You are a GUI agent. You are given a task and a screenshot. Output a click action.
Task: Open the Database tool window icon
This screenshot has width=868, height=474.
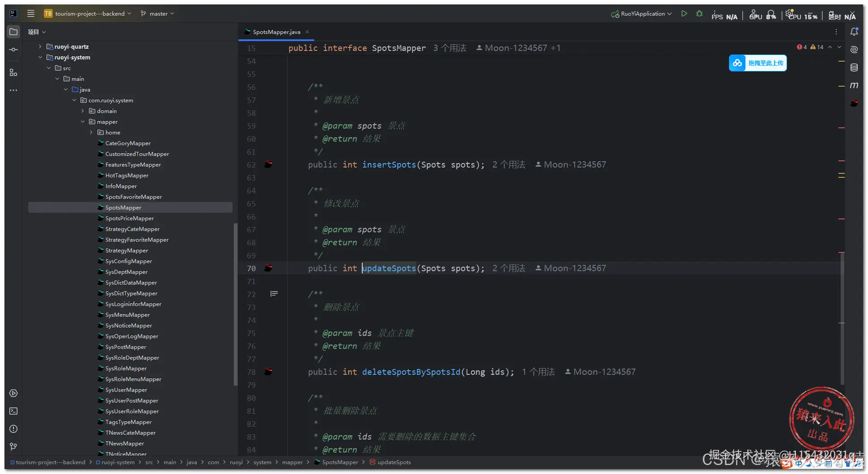click(x=854, y=67)
